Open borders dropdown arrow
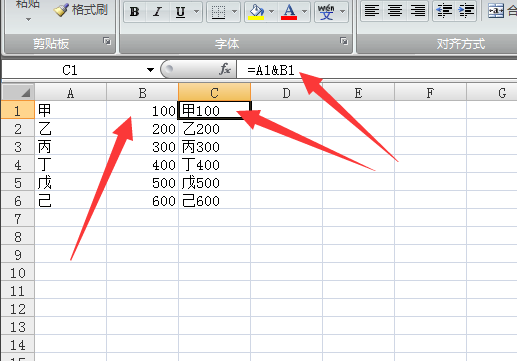The height and width of the screenshot is (361, 517). pyautogui.click(x=234, y=12)
